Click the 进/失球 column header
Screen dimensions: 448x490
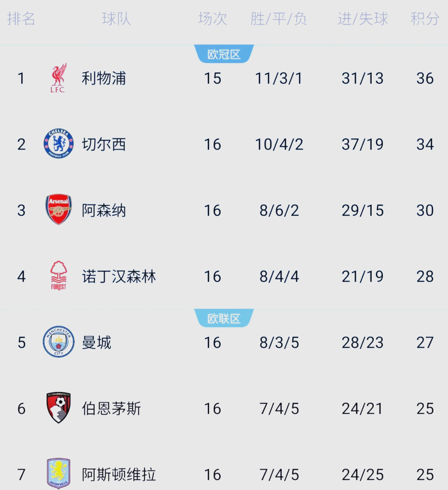pyautogui.click(x=363, y=19)
